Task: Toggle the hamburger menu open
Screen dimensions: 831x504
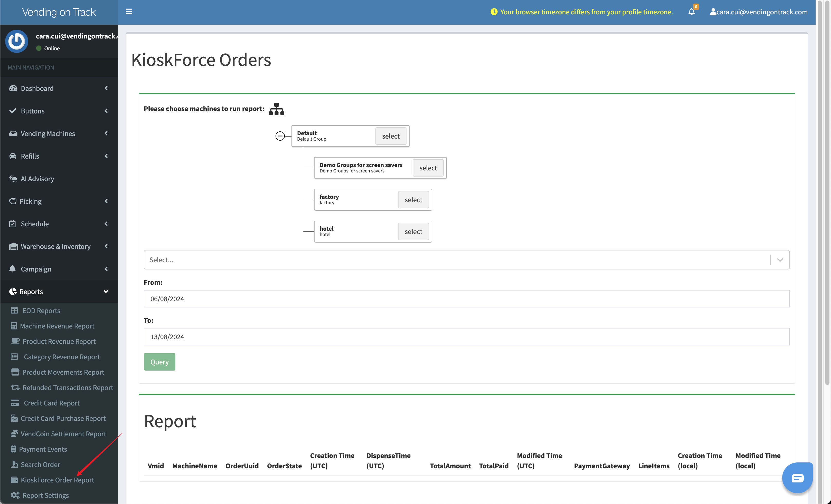Action: (129, 11)
